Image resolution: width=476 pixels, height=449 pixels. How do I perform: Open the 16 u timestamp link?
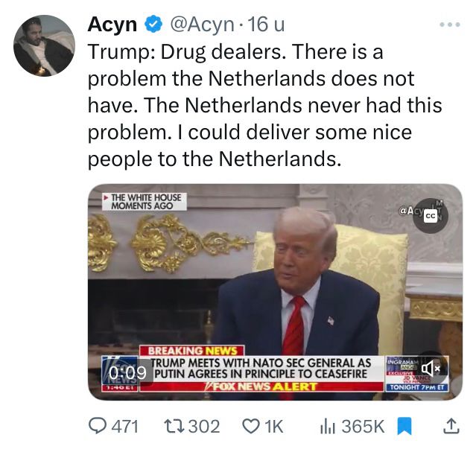[266, 25]
